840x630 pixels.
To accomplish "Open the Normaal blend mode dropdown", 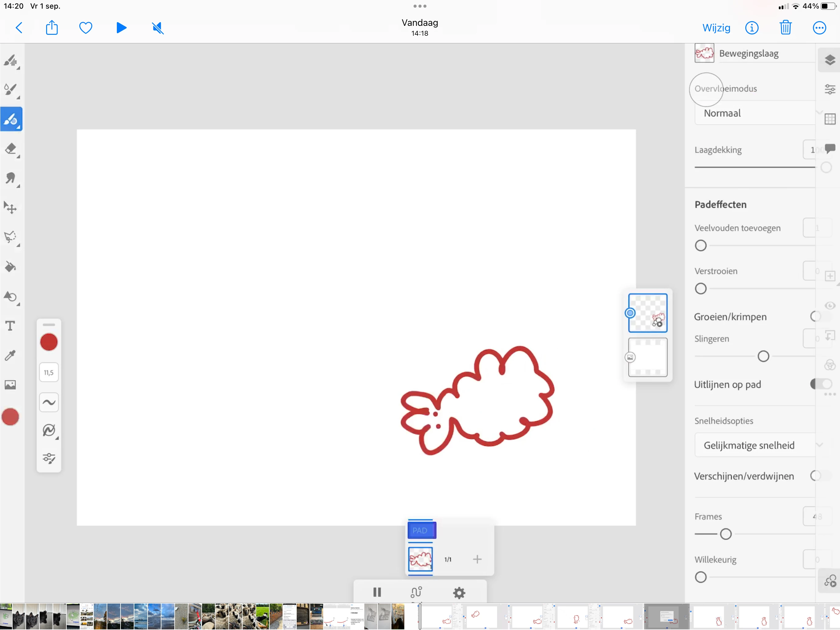I will (756, 113).
